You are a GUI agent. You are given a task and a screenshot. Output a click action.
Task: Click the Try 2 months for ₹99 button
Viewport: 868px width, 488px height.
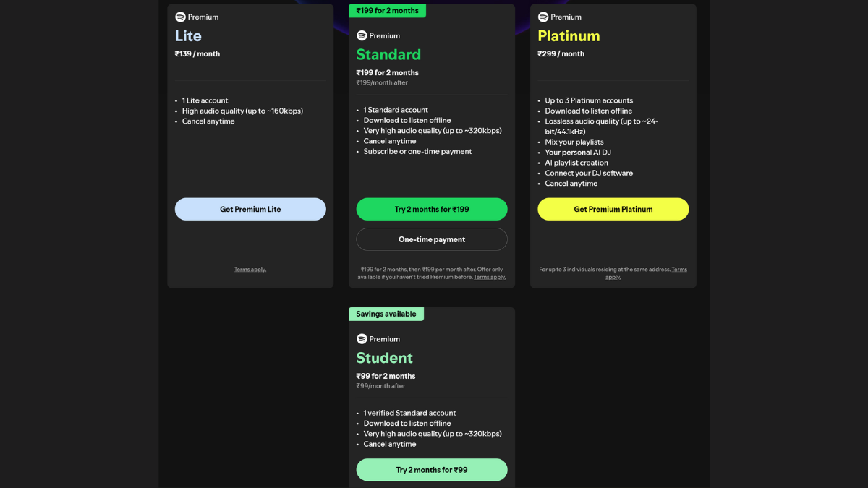click(431, 469)
